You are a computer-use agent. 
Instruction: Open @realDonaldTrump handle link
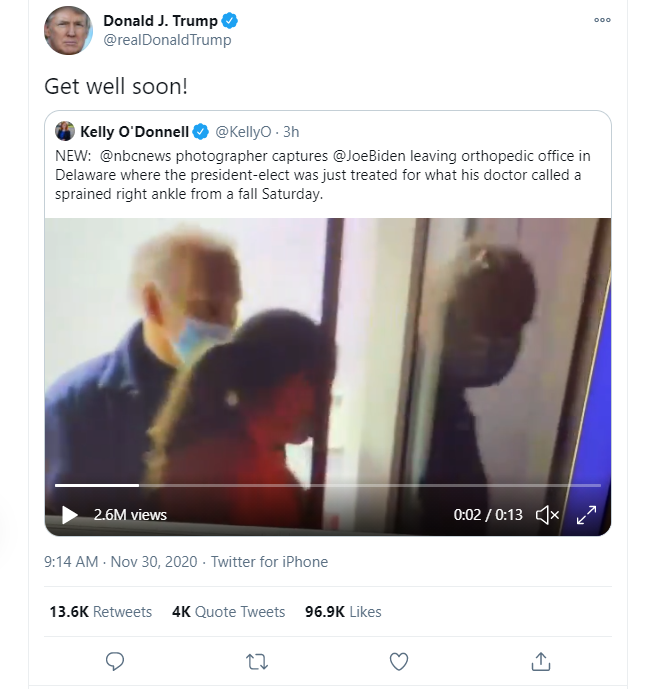coord(167,40)
